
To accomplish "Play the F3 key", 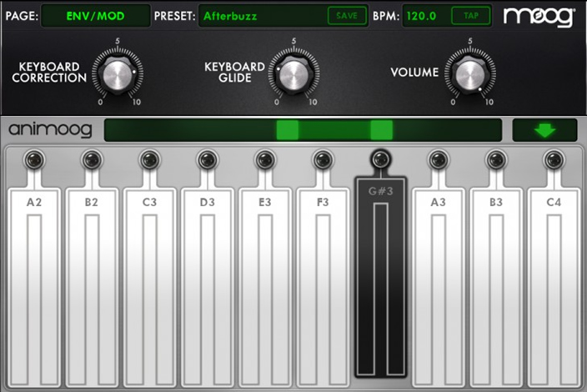I will [323, 288].
